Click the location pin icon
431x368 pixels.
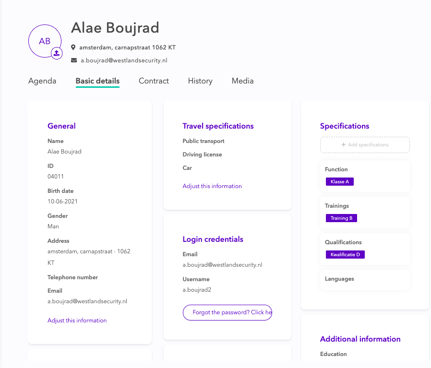coord(73,47)
